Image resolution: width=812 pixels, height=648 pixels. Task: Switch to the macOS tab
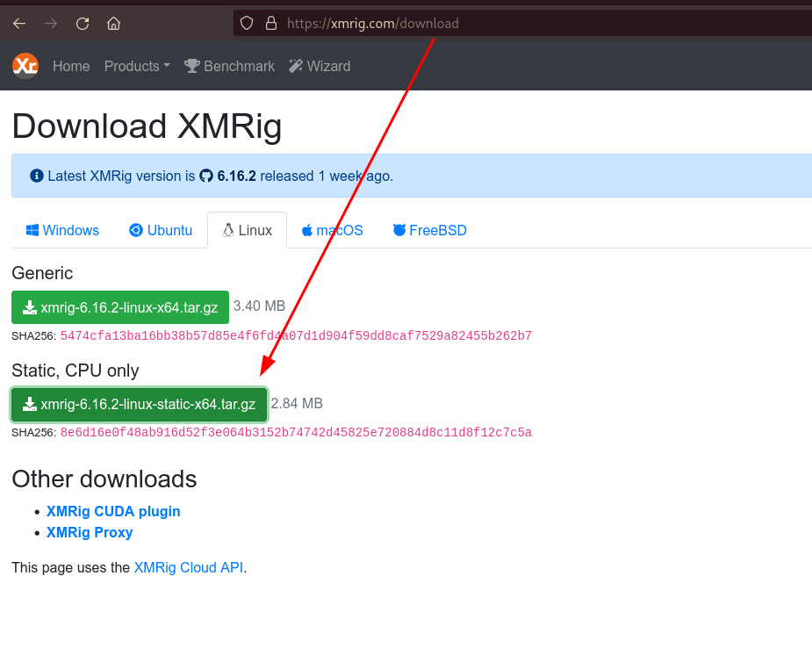click(333, 230)
